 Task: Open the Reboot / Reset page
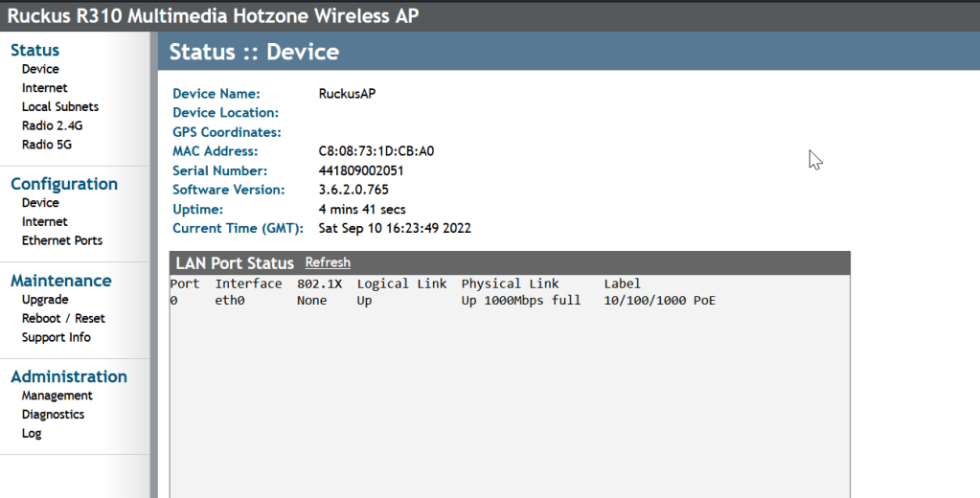point(63,318)
